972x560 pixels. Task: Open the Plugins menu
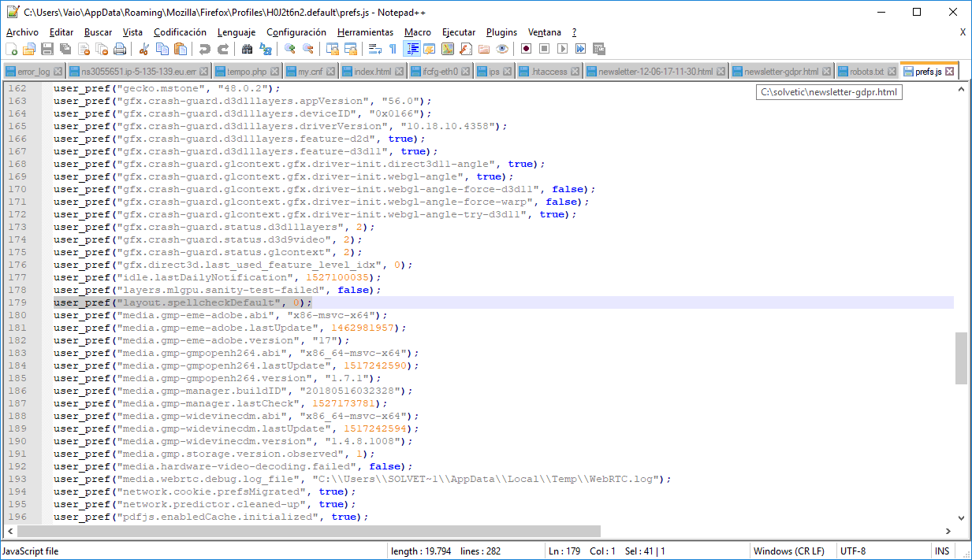pos(501,32)
